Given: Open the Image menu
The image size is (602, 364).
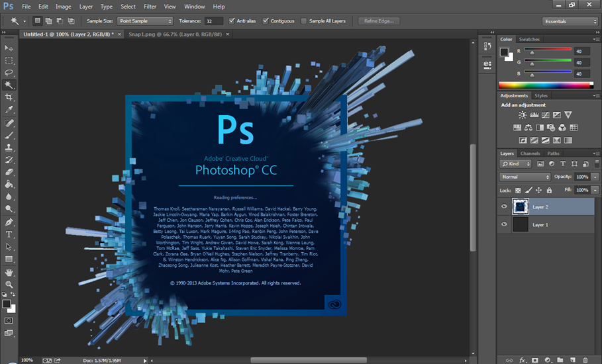Looking at the screenshot, I should tap(63, 7).
